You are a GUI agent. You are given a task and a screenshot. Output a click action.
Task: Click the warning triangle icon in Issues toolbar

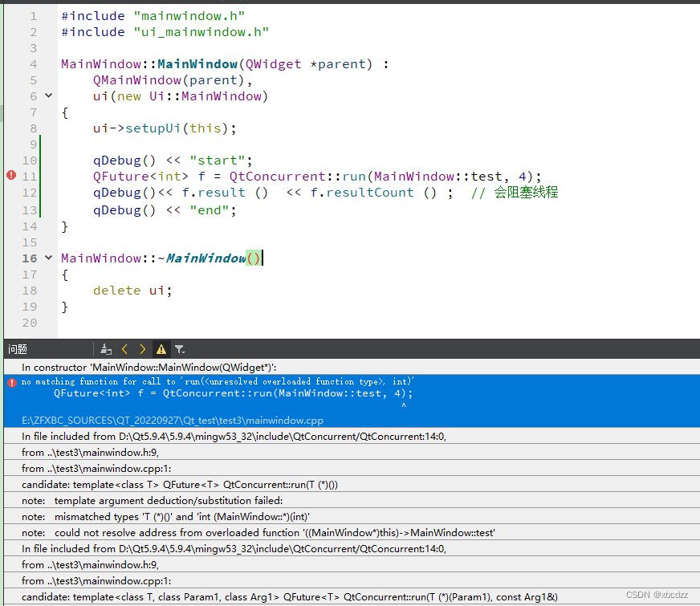pyautogui.click(x=161, y=349)
